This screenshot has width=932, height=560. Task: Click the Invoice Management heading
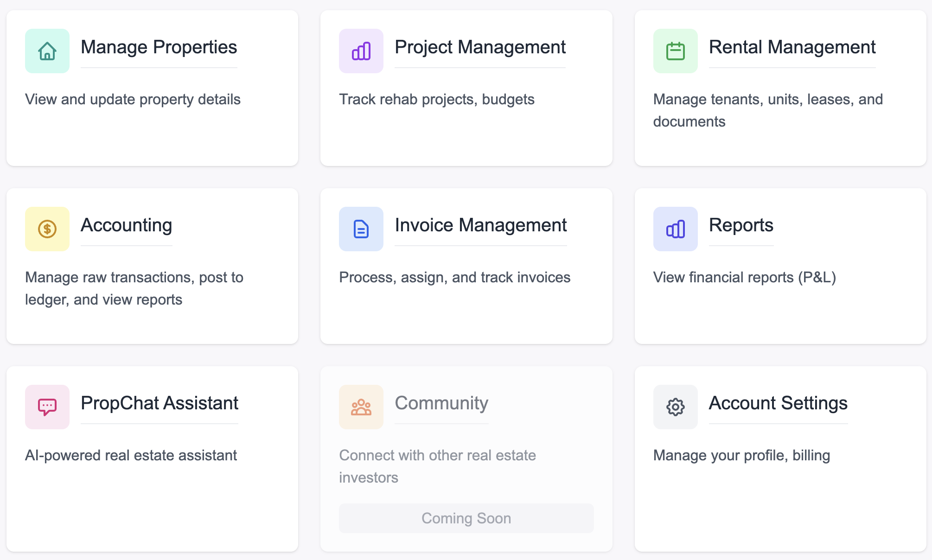(x=480, y=225)
